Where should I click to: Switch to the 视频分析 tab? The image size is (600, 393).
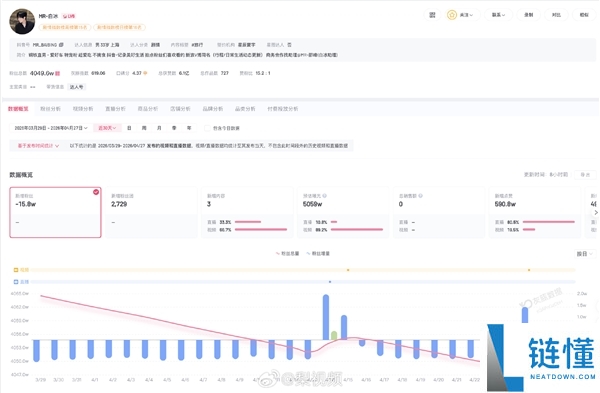tap(83, 109)
